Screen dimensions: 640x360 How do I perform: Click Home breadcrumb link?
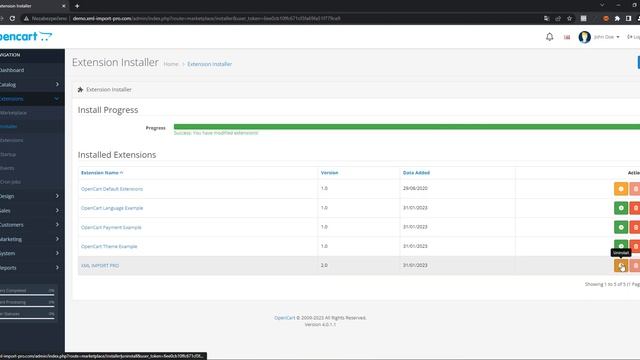171,64
